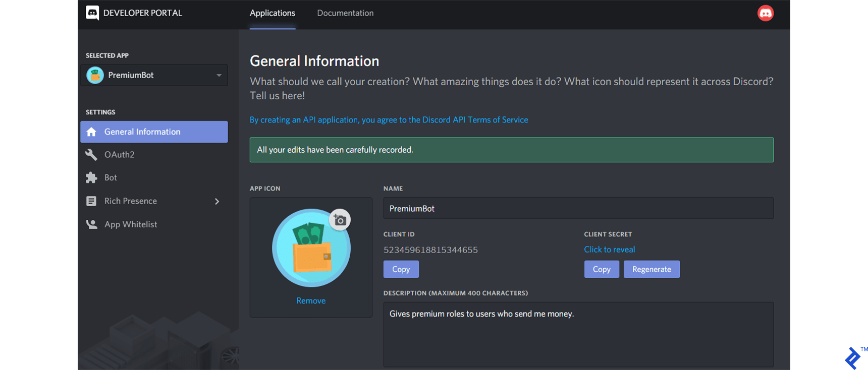Viewport: 868px width, 370px height.
Task: Open the Documentation tab
Action: click(345, 13)
